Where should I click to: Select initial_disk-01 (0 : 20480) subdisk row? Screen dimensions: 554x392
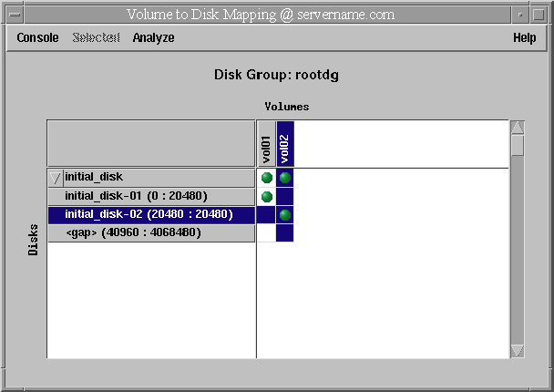[136, 196]
